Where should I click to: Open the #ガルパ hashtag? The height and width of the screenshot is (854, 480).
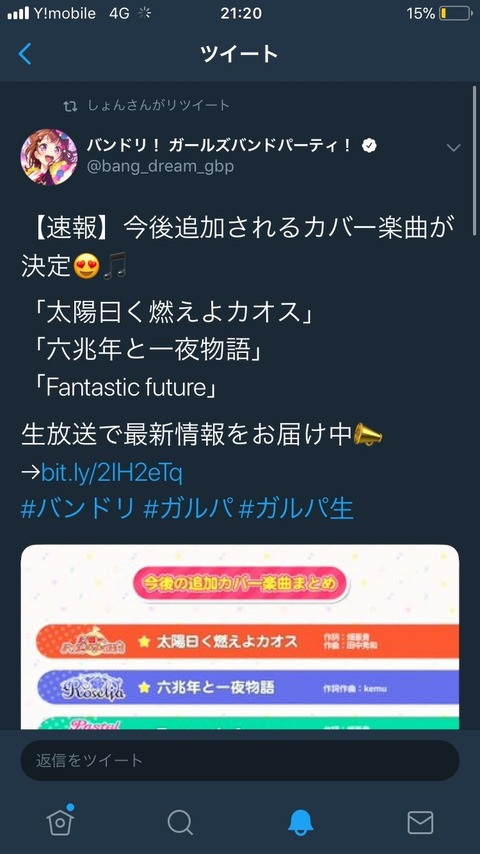click(x=189, y=509)
